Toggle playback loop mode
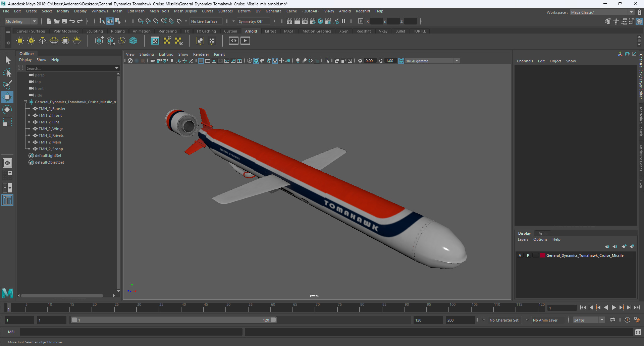Image resolution: width=644 pixels, height=346 pixels. (x=612, y=320)
